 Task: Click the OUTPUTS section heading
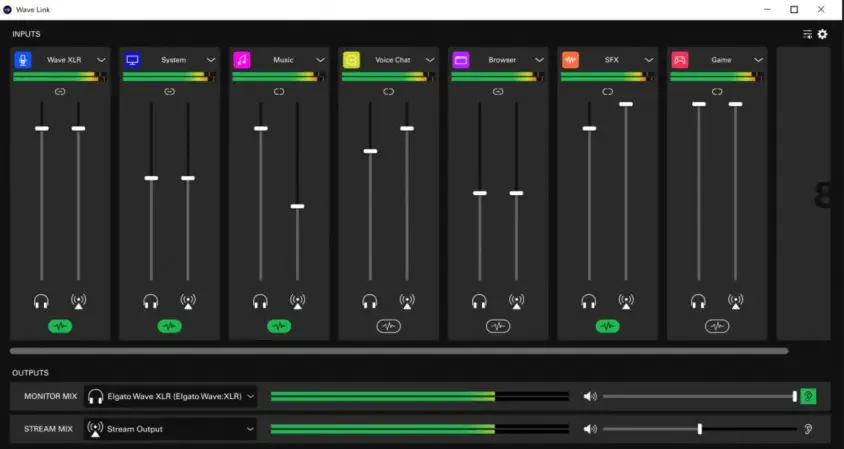click(31, 373)
